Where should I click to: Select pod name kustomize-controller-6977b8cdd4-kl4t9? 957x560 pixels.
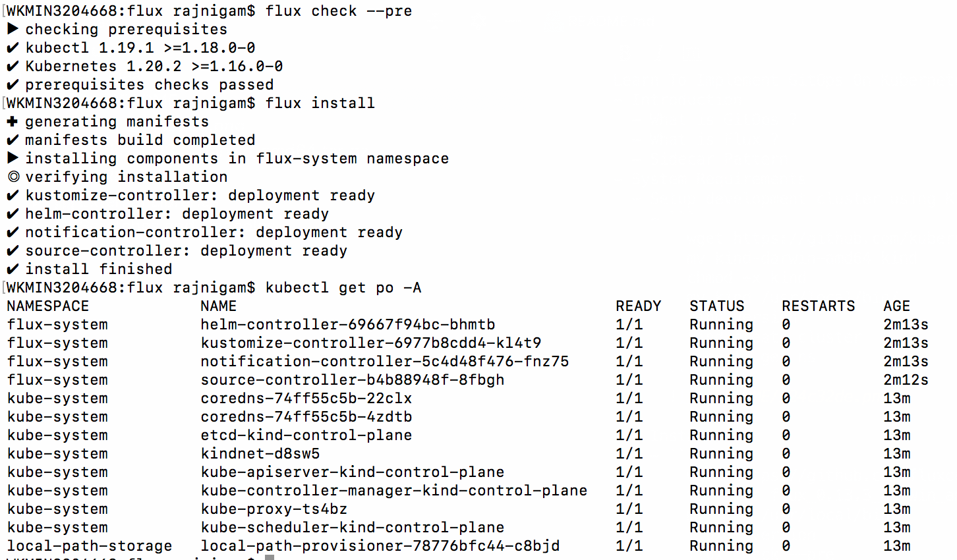(371, 343)
